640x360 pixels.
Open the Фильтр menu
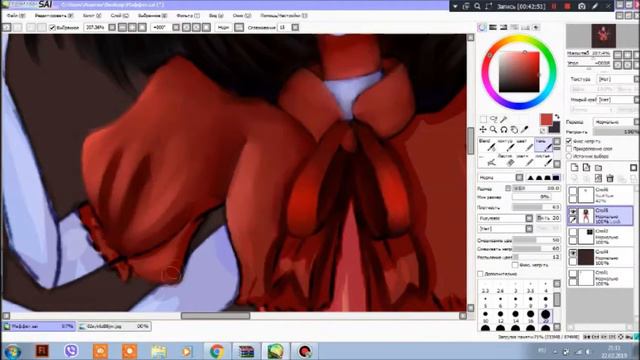[x=188, y=16]
